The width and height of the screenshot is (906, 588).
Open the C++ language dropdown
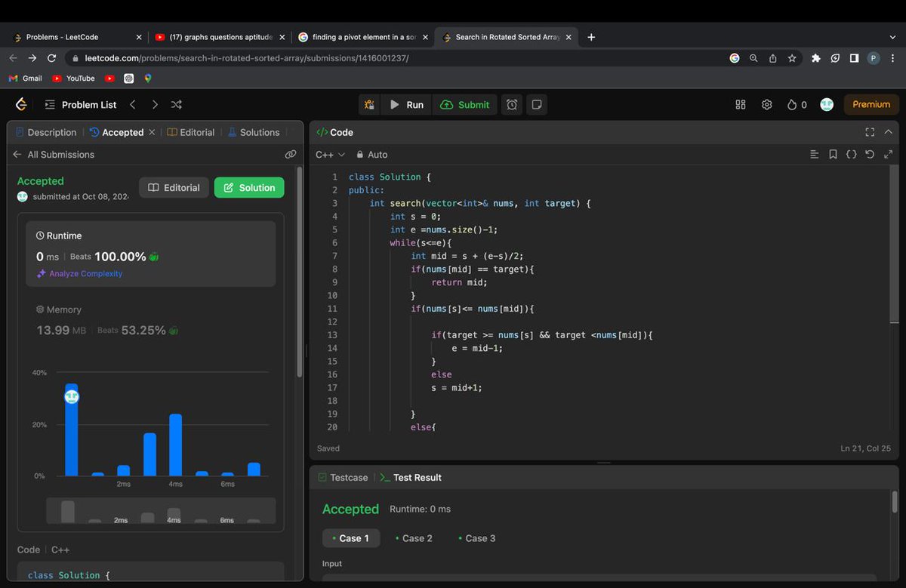[x=330, y=154]
